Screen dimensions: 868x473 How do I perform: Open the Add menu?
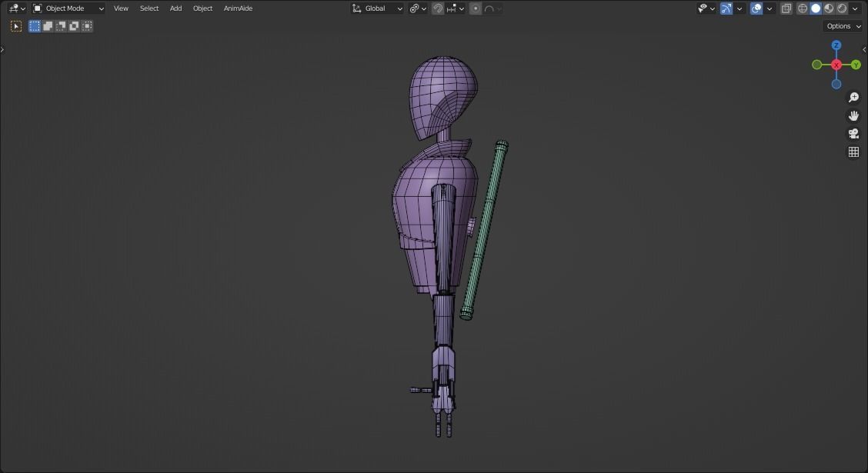pyautogui.click(x=175, y=8)
